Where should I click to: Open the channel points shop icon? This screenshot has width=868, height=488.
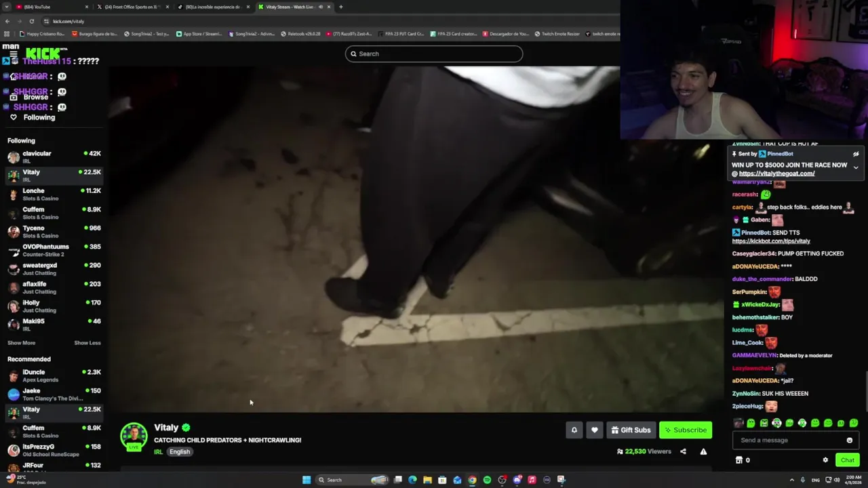pyautogui.click(x=739, y=460)
